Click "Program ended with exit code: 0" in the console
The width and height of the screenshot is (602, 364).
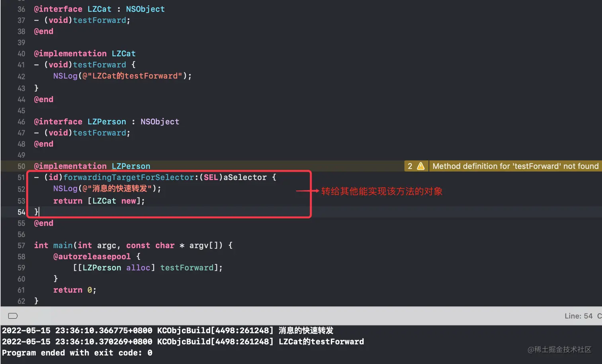[x=77, y=353]
